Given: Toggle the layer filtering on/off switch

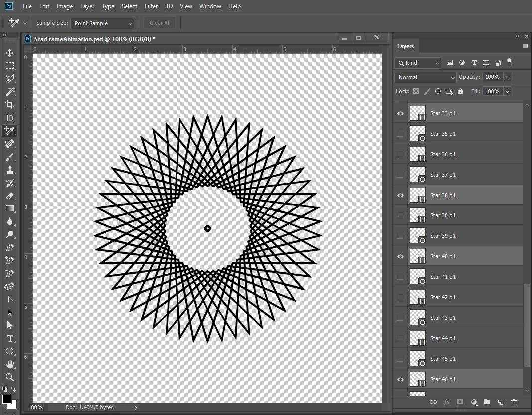Looking at the screenshot, I should tap(509, 62).
